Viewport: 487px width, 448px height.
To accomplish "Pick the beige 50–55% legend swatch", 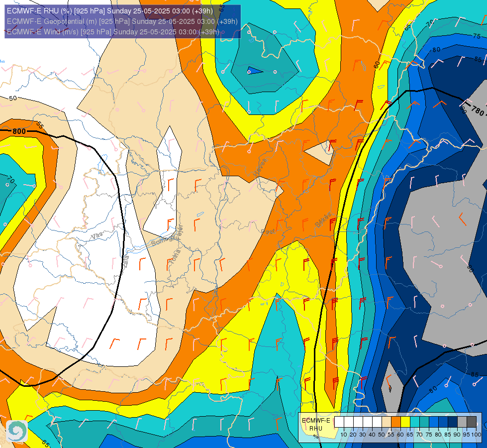I will [387, 422].
